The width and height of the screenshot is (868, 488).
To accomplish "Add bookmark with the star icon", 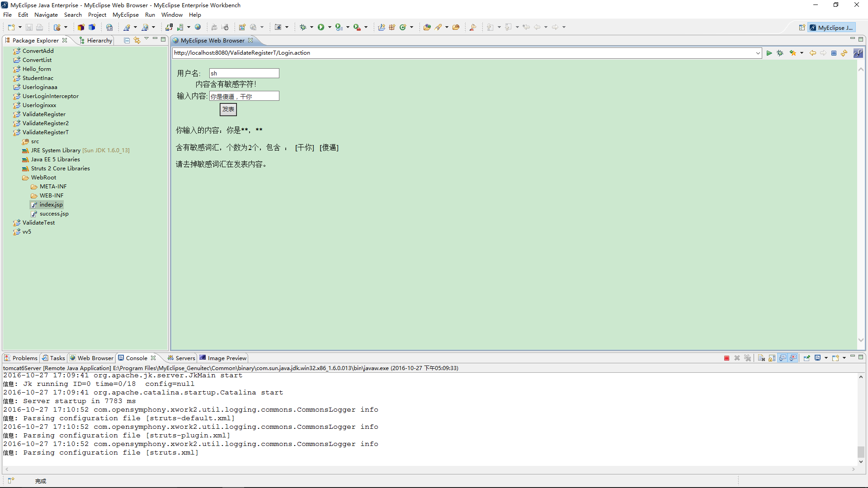I will coord(793,53).
